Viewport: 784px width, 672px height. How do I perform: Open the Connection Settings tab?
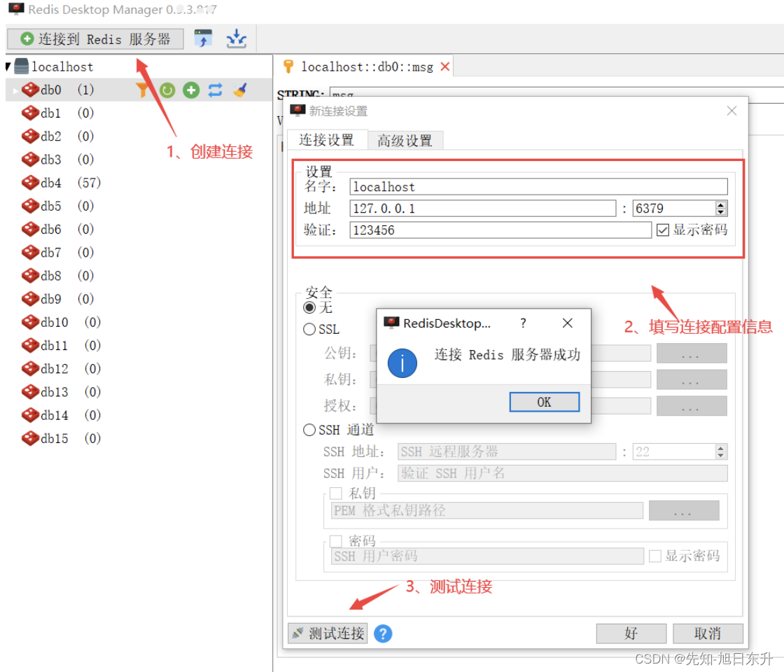(326, 139)
